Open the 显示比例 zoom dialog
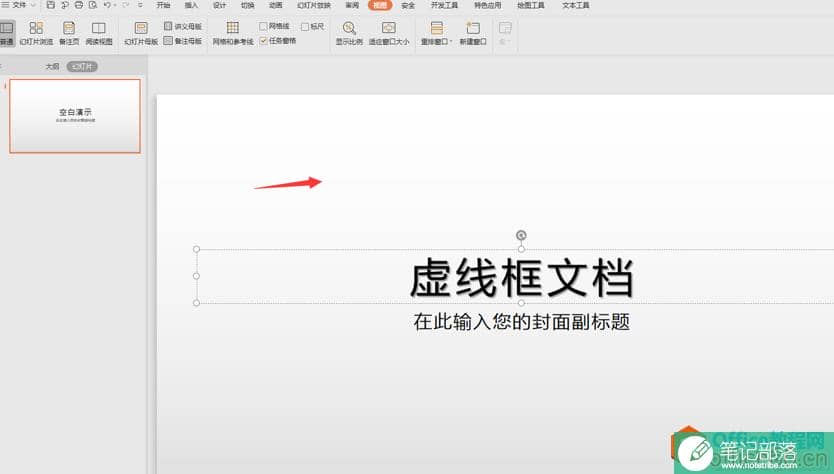 coord(349,33)
